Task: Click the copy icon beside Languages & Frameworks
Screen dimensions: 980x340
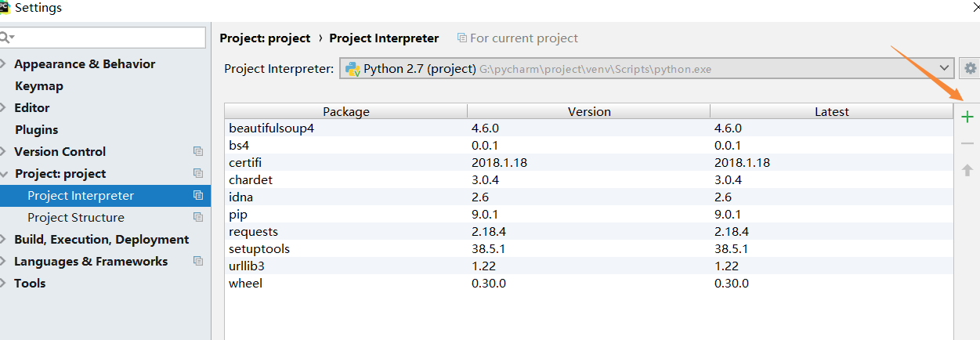Action: [x=198, y=261]
